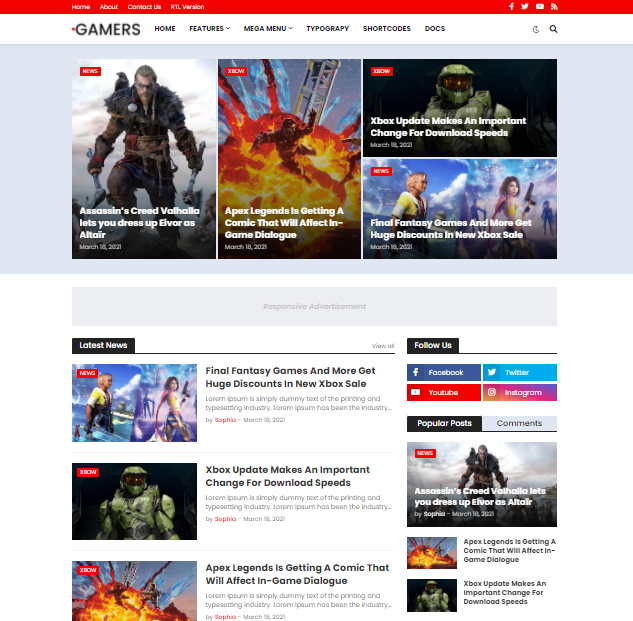The height and width of the screenshot is (621, 633).
Task: Open the Facebook icon in the top bar
Action: (511, 6)
